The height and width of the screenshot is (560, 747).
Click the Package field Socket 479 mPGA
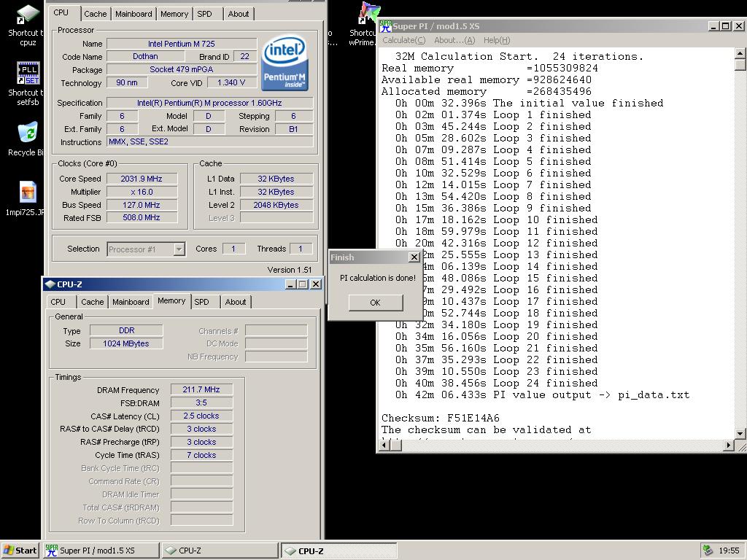pyautogui.click(x=182, y=69)
